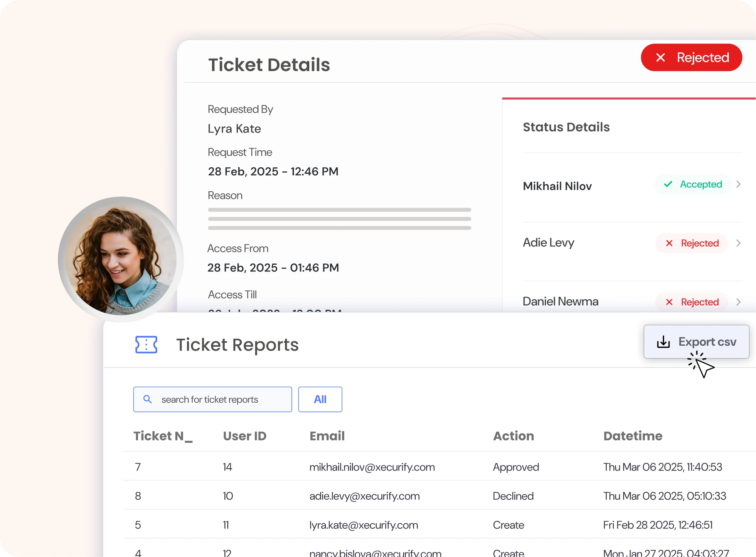
Task: Click the ticket icon beside Ticket Reports heading
Action: pos(146,344)
